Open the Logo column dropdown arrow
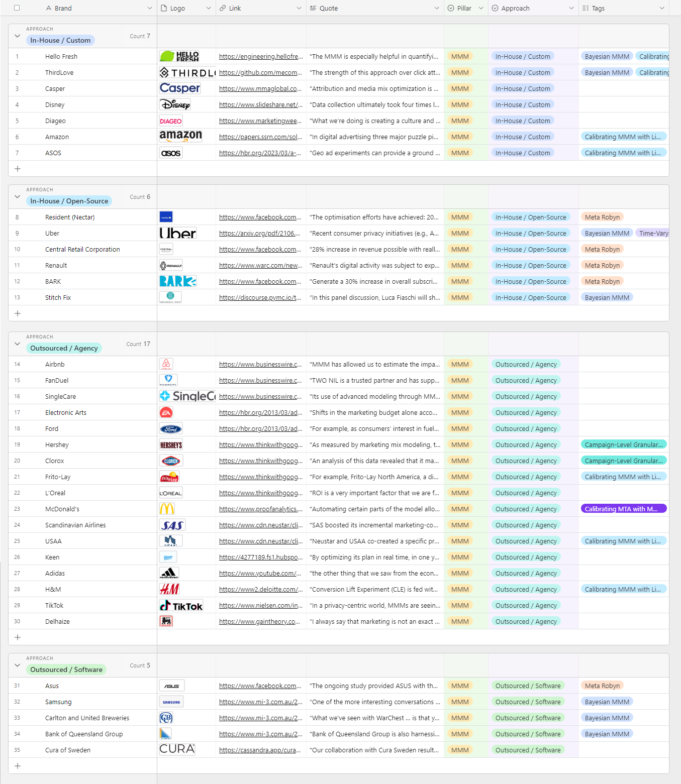Image resolution: width=681 pixels, height=784 pixels. click(x=209, y=8)
